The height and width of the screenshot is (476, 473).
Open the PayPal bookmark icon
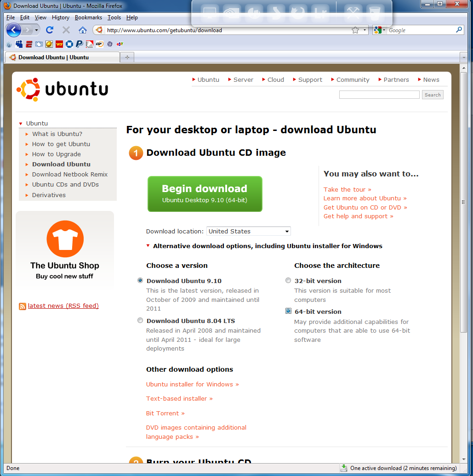pyautogui.click(x=79, y=44)
